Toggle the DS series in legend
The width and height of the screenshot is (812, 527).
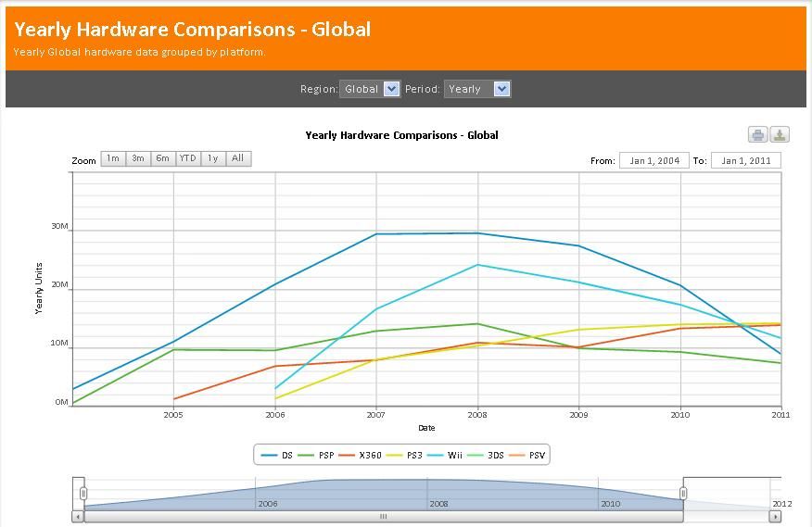277,455
